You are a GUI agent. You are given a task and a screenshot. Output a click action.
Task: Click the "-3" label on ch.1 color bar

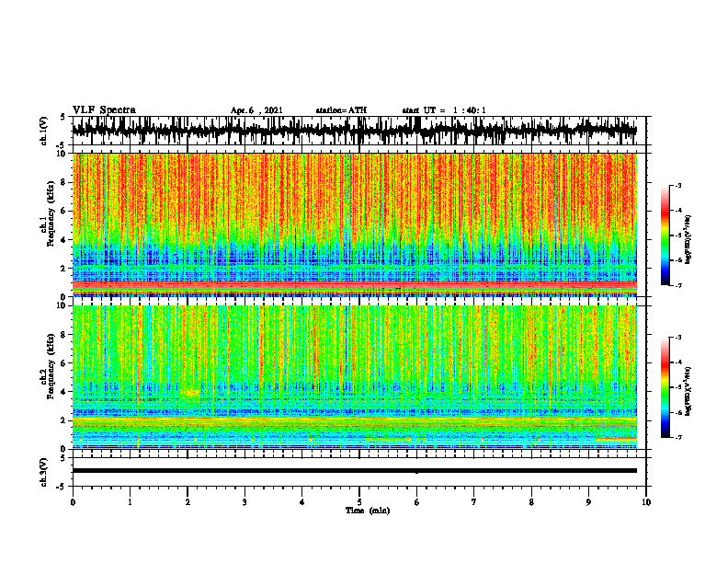pos(678,185)
